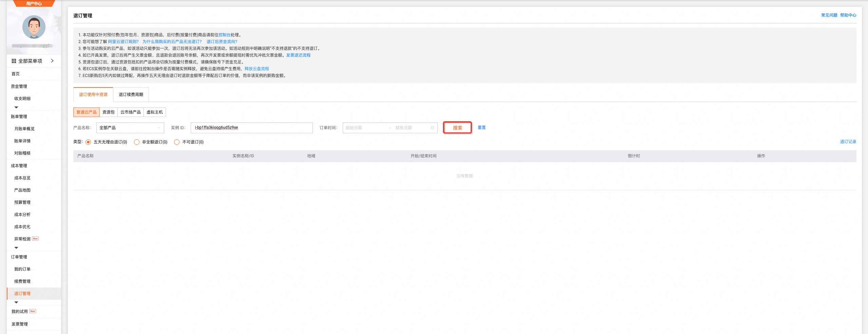The width and height of the screenshot is (868, 334).
Task: Click the 成本管理 section header
Action: pyautogui.click(x=19, y=166)
